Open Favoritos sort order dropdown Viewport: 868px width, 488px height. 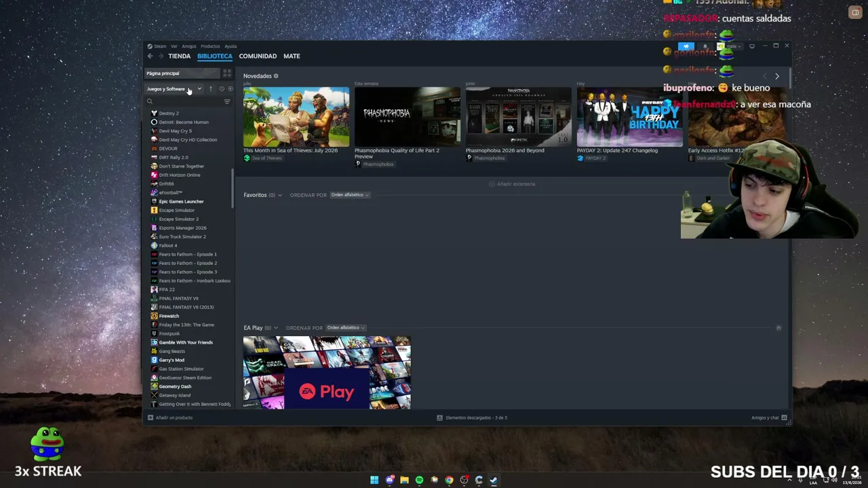pyautogui.click(x=349, y=195)
